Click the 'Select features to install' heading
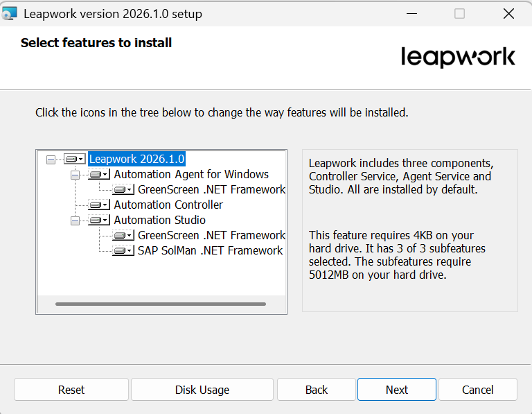 click(96, 43)
